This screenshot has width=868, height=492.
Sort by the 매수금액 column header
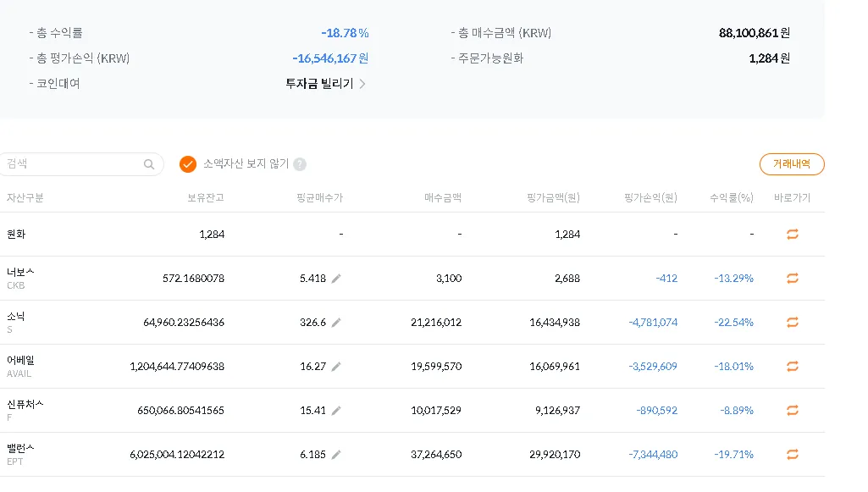[x=443, y=197]
